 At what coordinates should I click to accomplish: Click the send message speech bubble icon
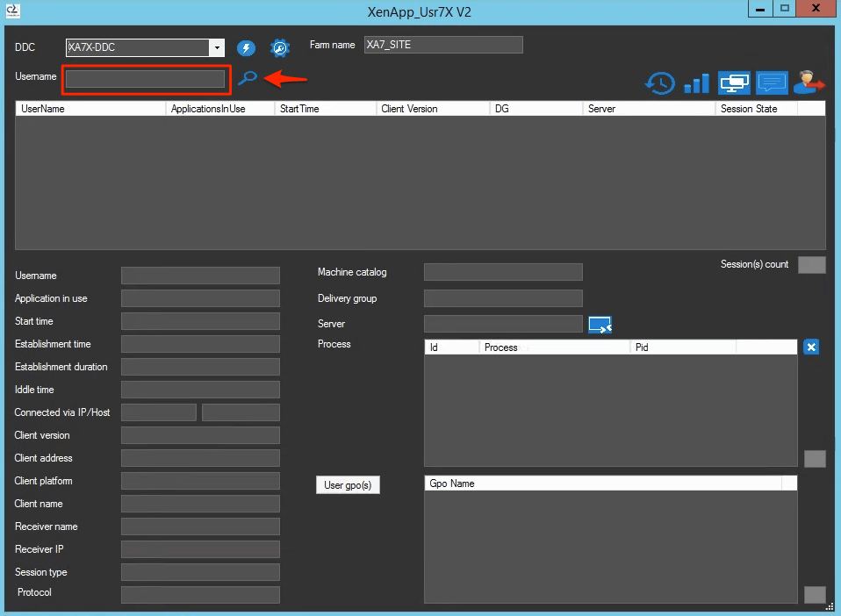tap(772, 83)
